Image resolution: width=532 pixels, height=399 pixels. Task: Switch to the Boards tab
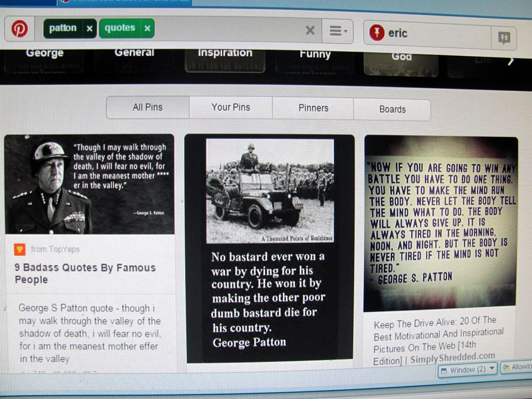click(392, 110)
